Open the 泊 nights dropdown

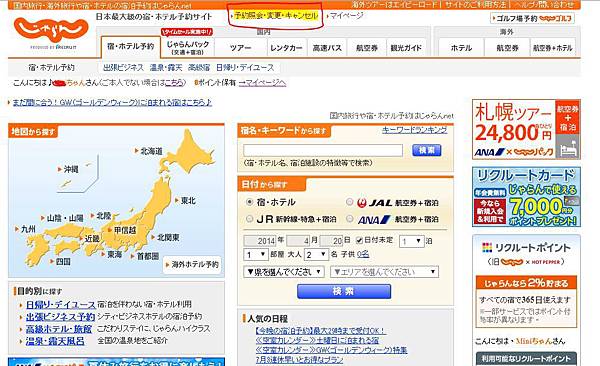click(412, 241)
